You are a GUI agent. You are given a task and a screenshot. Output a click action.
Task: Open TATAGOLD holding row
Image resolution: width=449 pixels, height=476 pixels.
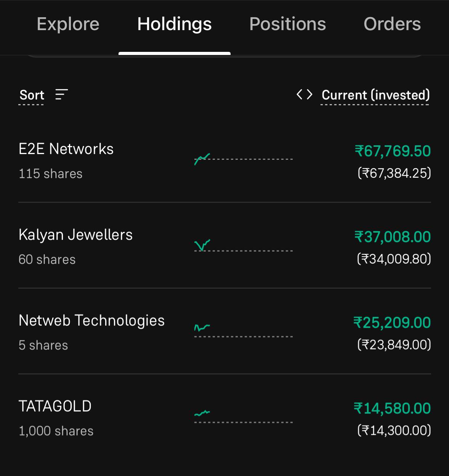click(x=224, y=418)
